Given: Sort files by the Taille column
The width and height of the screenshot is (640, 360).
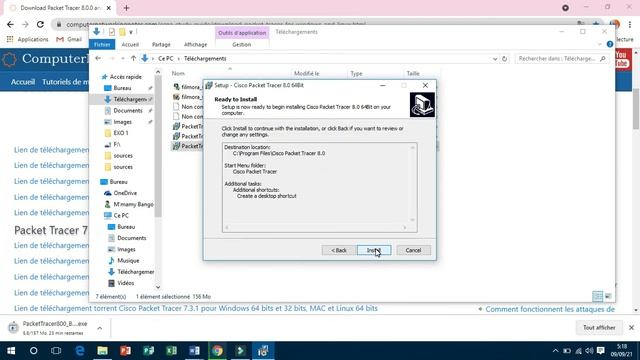Looking at the screenshot, I should point(413,73).
